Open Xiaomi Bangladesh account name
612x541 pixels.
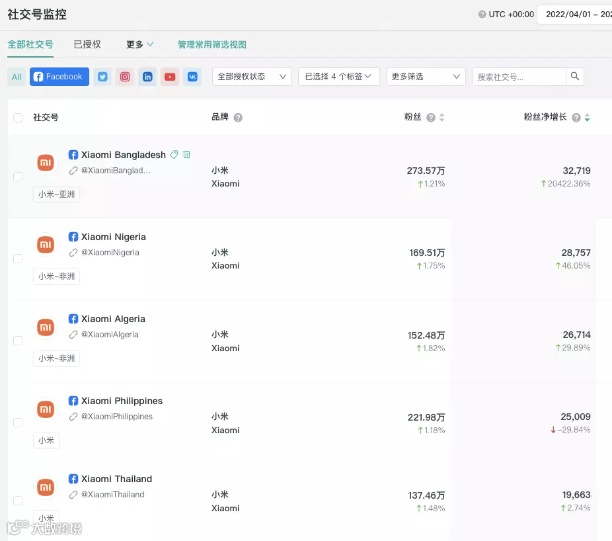coord(123,155)
